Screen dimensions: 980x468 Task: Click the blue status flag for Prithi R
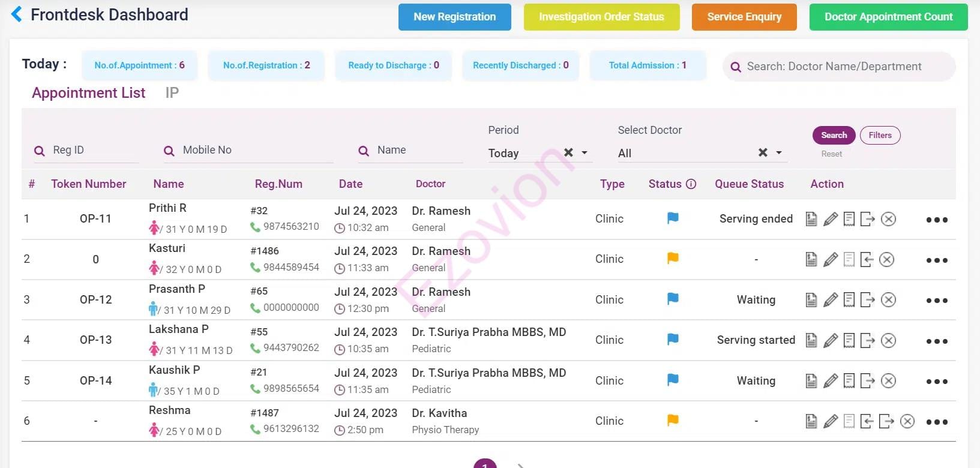pos(673,218)
